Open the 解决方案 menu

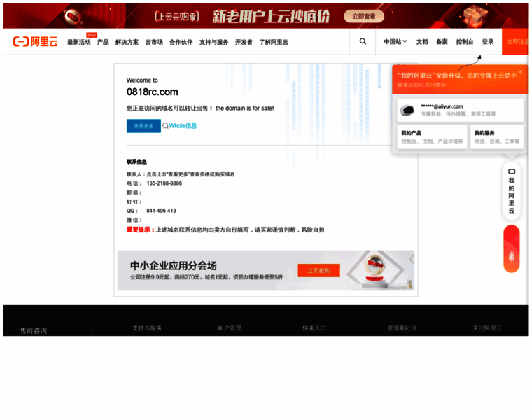(x=127, y=42)
